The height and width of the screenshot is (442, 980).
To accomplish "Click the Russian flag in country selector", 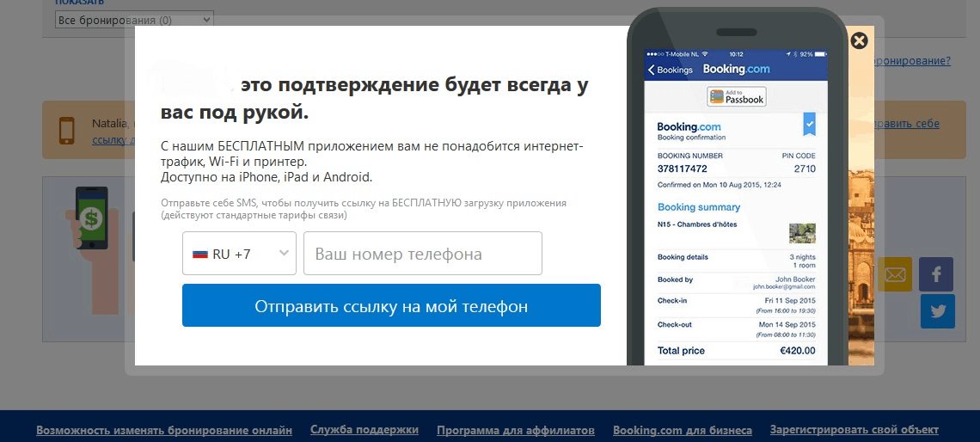I will coord(200,255).
